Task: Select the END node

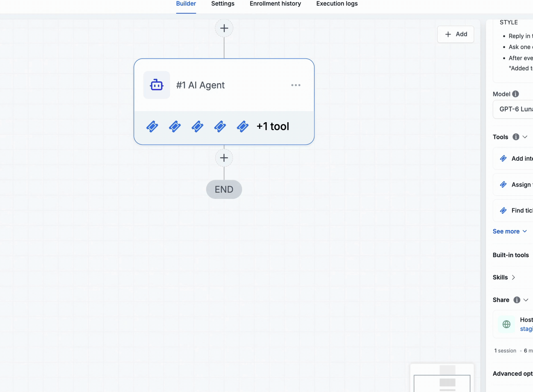Action: [x=224, y=189]
